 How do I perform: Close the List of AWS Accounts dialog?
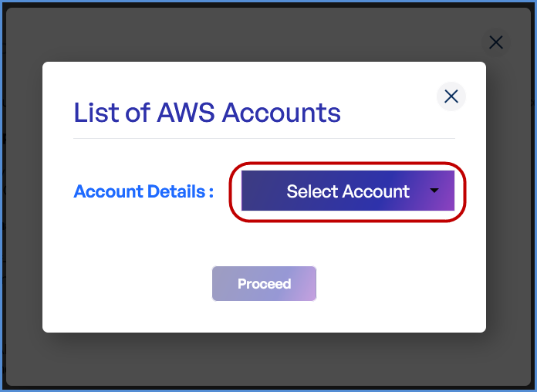[x=451, y=96]
